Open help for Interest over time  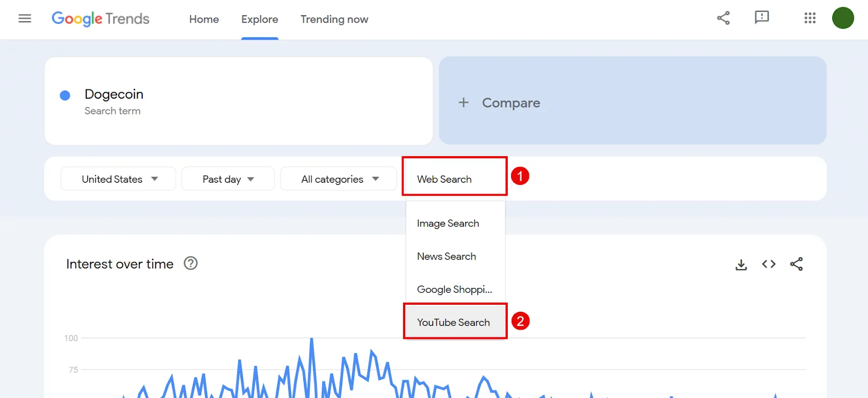(x=191, y=264)
